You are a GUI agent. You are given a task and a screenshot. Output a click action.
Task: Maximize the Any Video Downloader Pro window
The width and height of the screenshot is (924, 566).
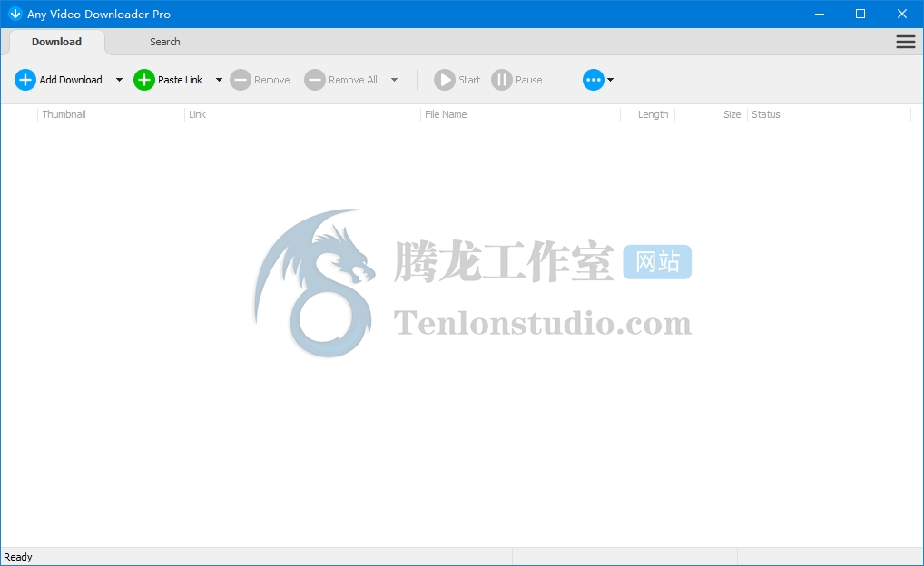click(x=860, y=14)
